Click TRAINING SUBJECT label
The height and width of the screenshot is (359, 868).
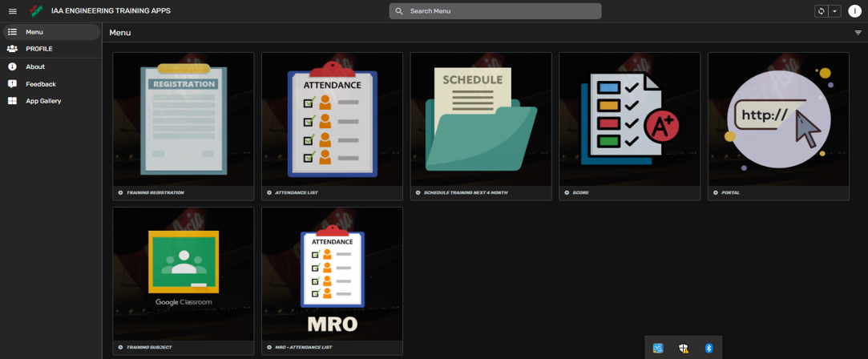[x=149, y=348]
